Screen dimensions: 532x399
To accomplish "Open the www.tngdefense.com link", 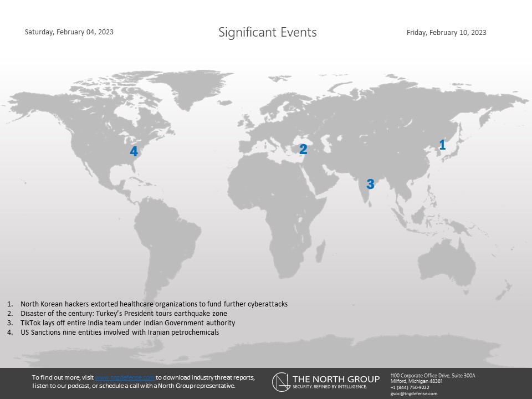I will [x=125, y=377].
